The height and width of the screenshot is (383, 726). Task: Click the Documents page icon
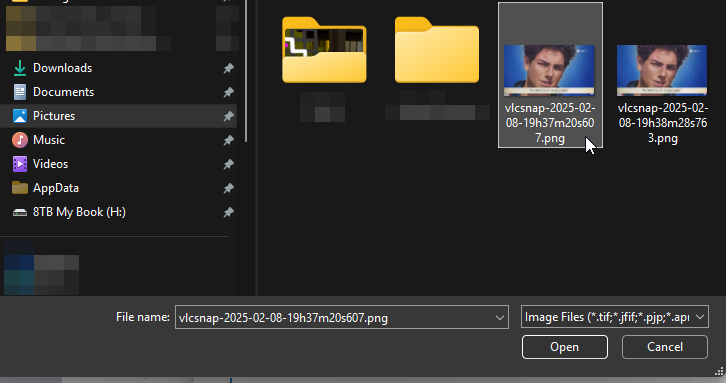19,92
